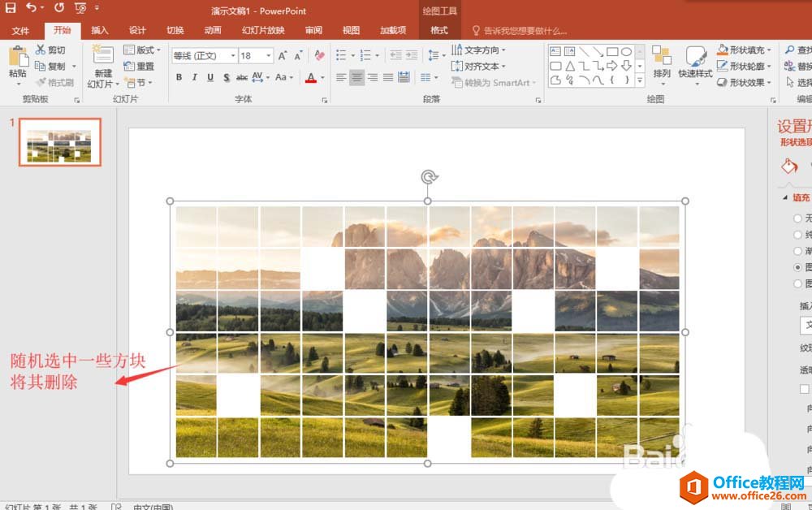812x510 pixels.
Task: Switch to the Animations (动画) tab
Action: pyautogui.click(x=212, y=30)
